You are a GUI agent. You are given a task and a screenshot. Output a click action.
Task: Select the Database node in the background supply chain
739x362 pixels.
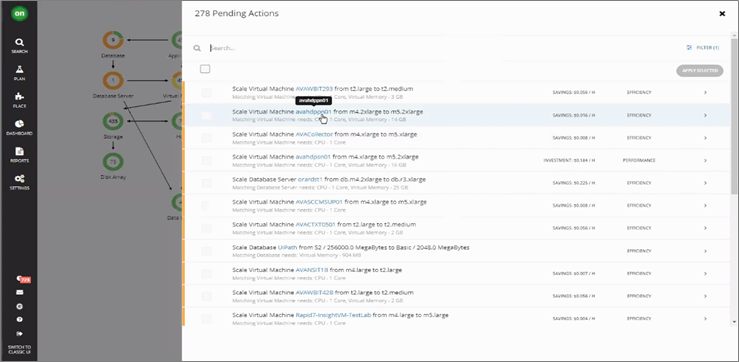click(x=113, y=41)
